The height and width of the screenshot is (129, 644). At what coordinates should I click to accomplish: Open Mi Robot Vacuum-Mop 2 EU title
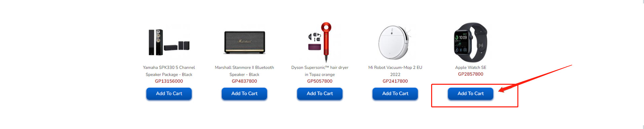point(395,71)
